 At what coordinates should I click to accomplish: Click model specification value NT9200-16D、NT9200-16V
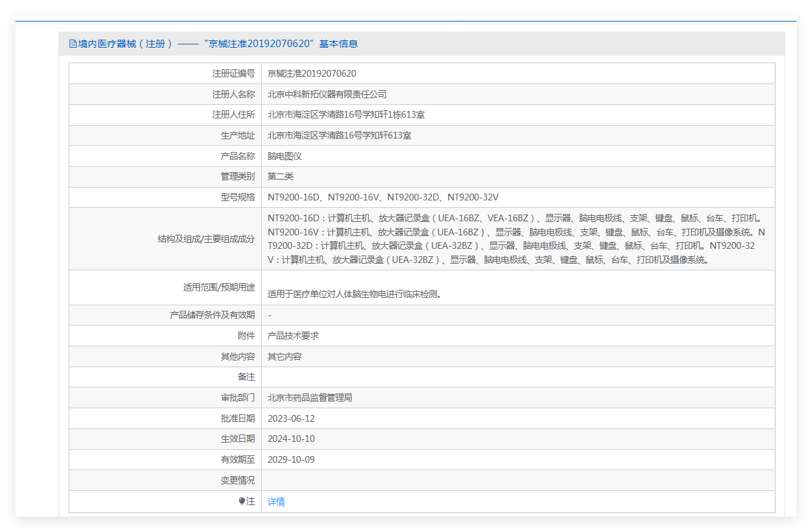[383, 197]
